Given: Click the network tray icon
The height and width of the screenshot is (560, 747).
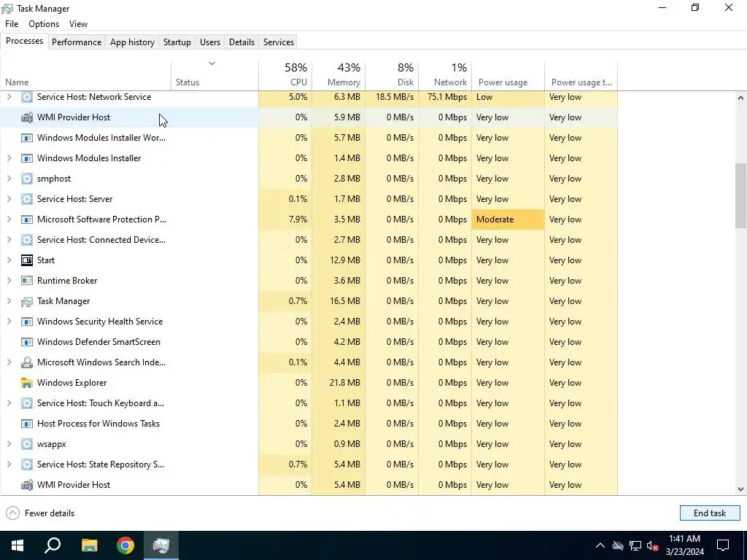Looking at the screenshot, I should tap(635, 545).
